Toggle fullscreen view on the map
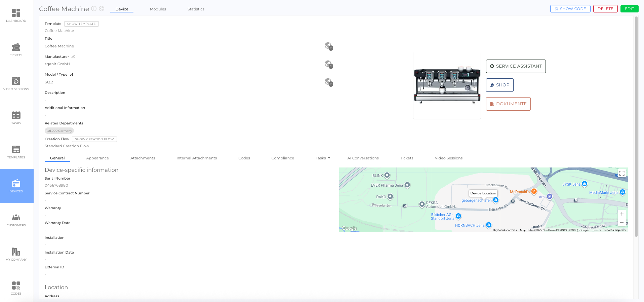The height and width of the screenshot is (302, 644). [x=621, y=174]
